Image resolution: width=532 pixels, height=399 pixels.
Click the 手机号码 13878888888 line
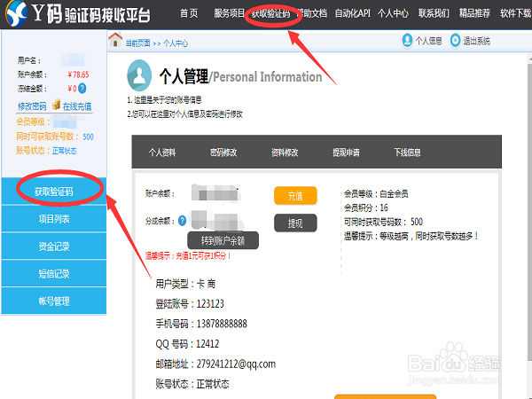[x=201, y=324]
